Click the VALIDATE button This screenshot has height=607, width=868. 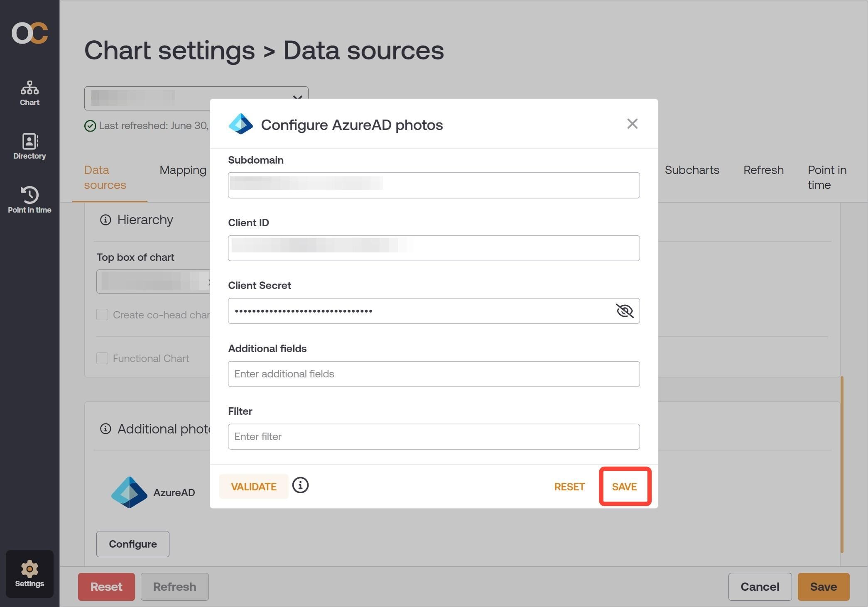click(254, 486)
